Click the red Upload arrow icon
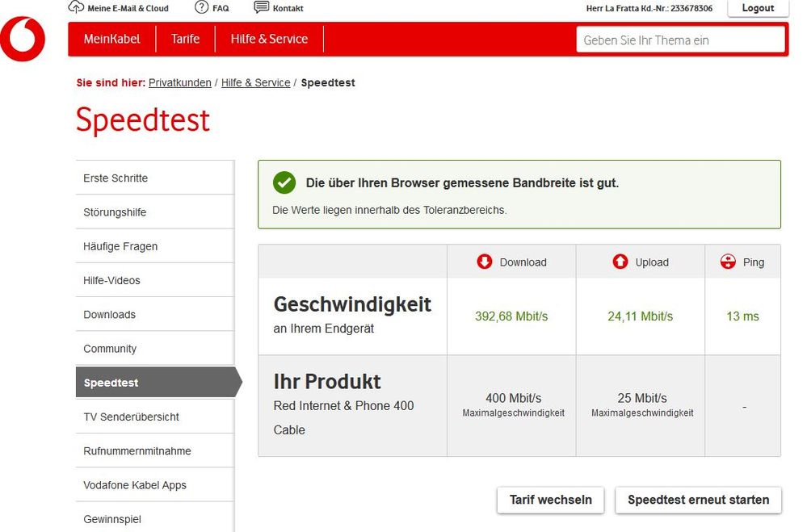The height and width of the screenshot is (532, 807). coord(620,262)
